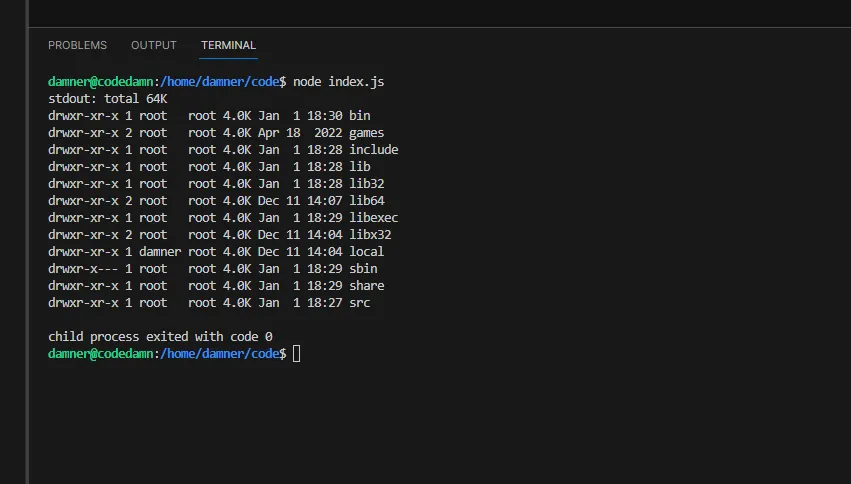Click the 'libx32' directory name

click(370, 234)
